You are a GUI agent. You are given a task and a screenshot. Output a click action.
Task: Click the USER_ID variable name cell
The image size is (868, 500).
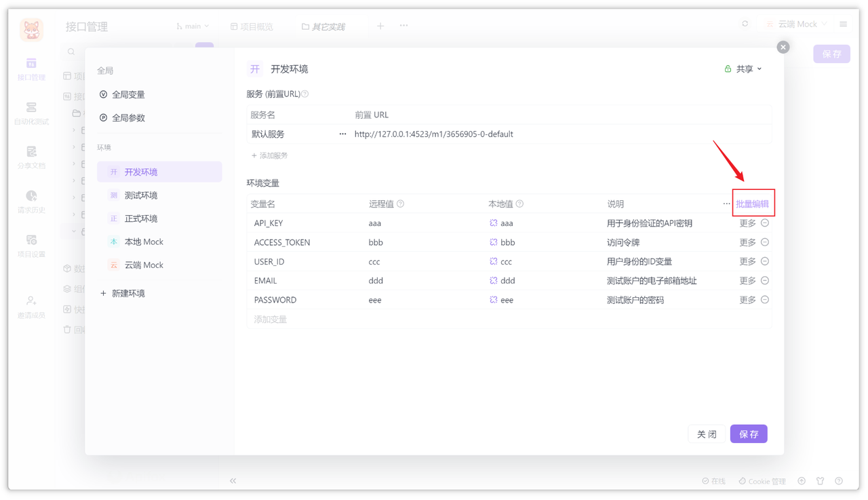tap(269, 261)
